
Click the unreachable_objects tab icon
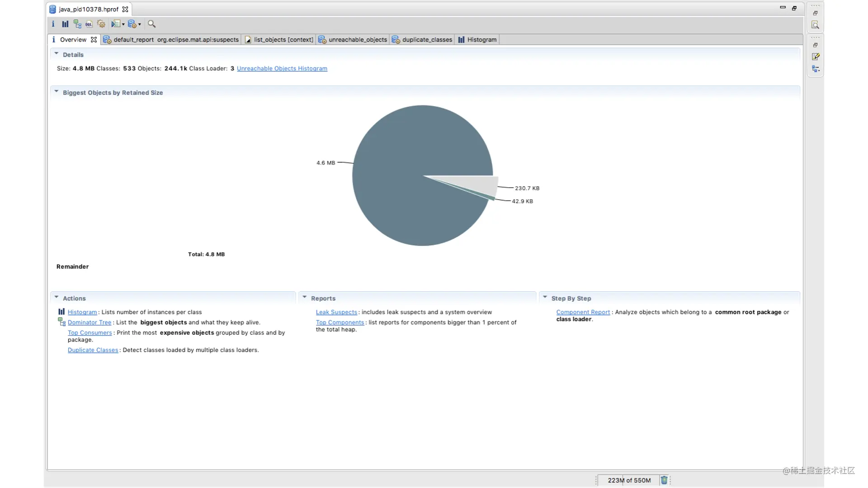(322, 40)
